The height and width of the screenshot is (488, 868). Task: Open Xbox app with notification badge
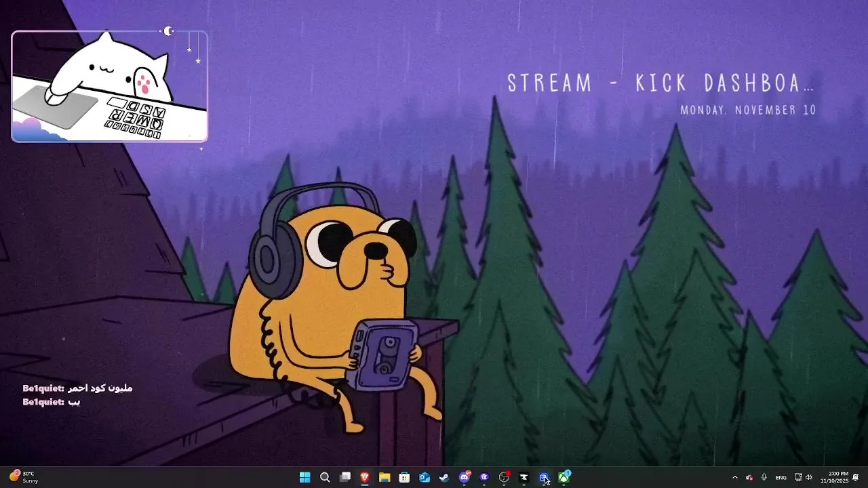tap(564, 477)
